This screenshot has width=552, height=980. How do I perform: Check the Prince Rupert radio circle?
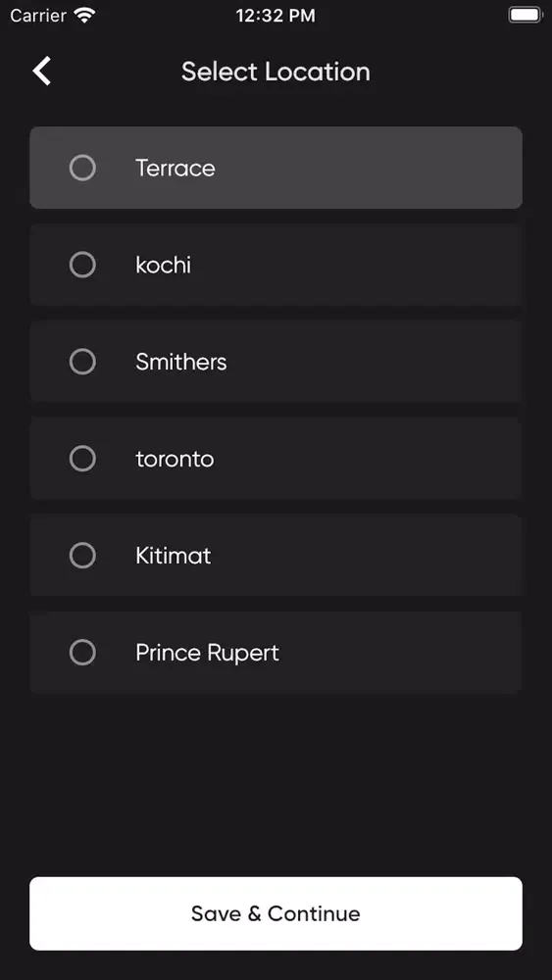click(x=82, y=653)
